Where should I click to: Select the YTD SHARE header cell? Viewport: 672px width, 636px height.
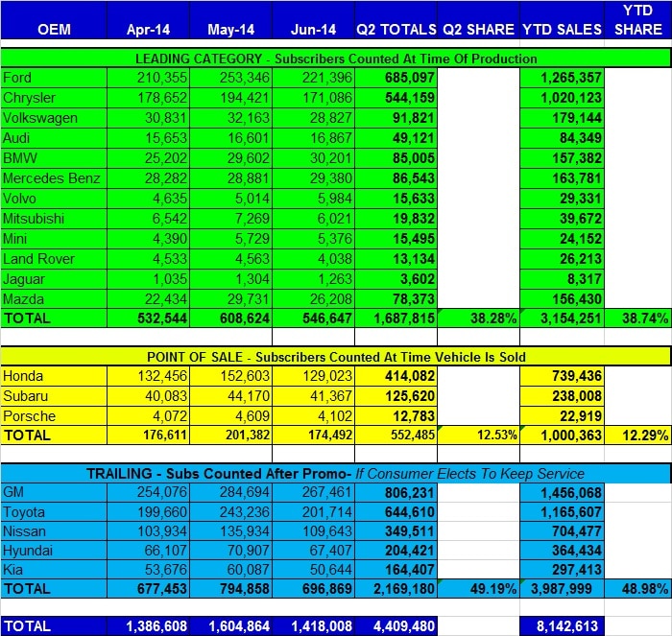click(637, 20)
